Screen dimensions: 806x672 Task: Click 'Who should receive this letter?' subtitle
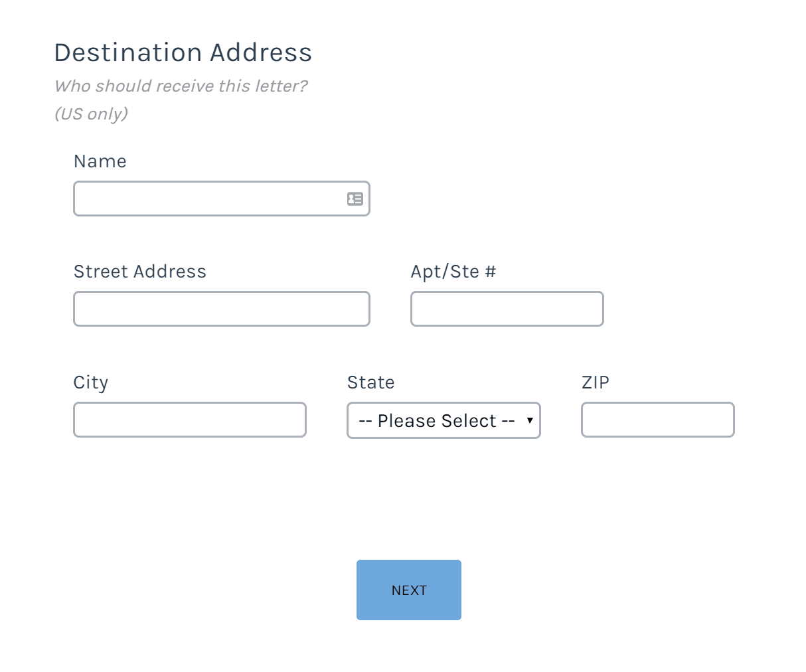coord(181,86)
